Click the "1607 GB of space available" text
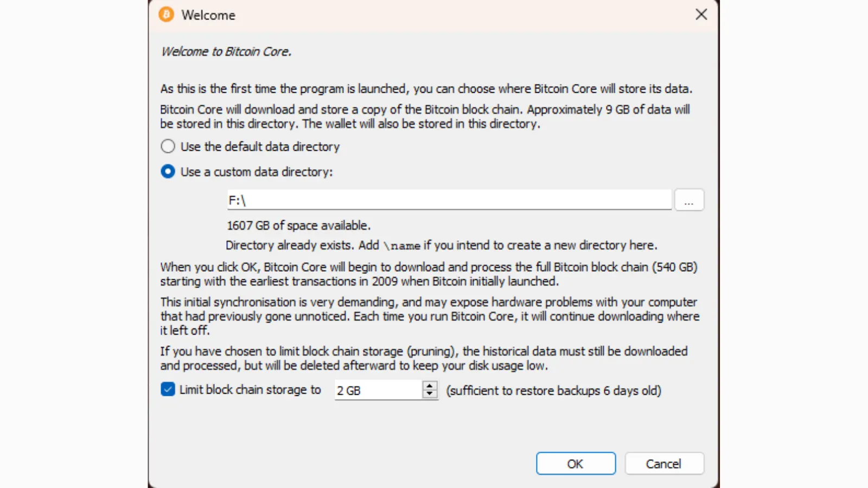 click(x=298, y=226)
